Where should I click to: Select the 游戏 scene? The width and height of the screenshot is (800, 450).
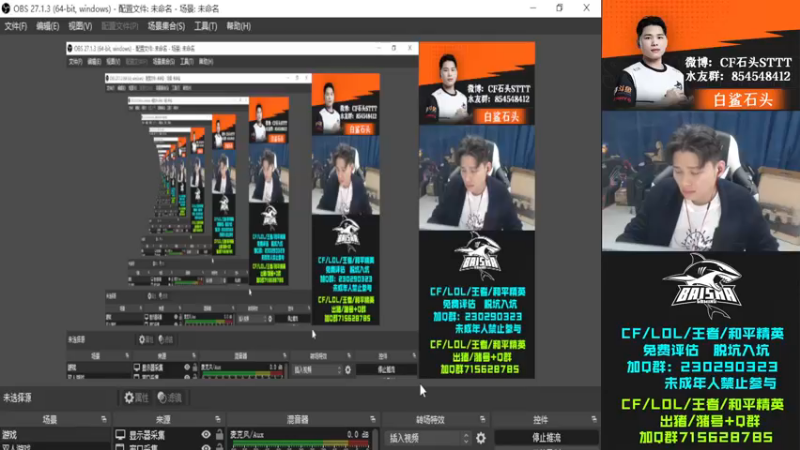55,435
